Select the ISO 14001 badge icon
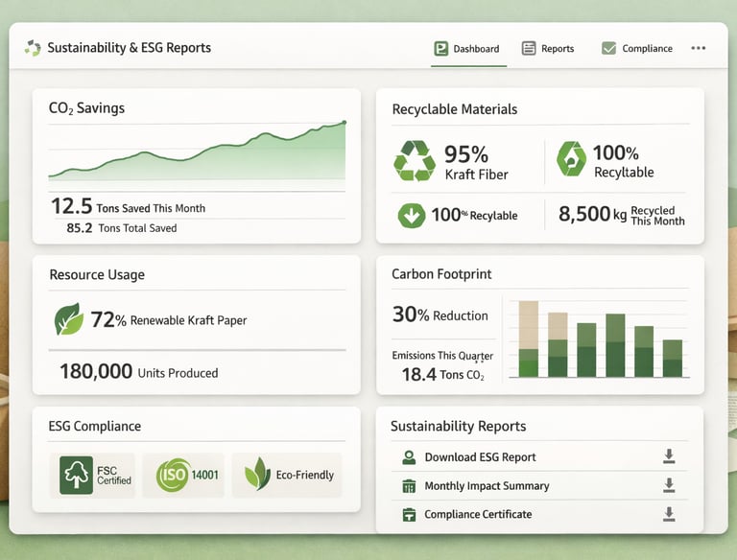737x560 pixels. (x=173, y=475)
